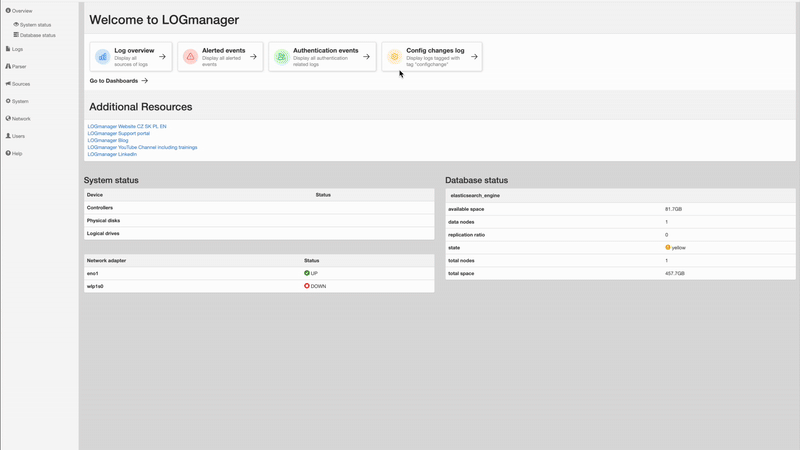Go to Dashboards link
800x450 pixels.
pyautogui.click(x=118, y=81)
